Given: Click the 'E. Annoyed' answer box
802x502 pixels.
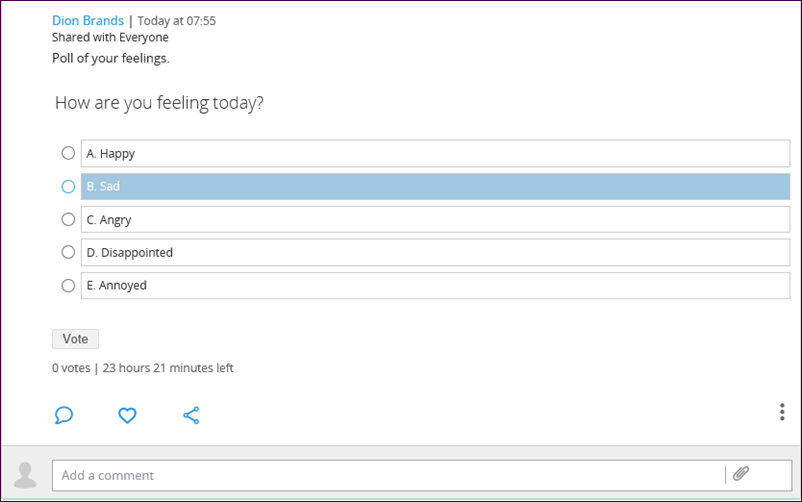Looking at the screenshot, I should (x=435, y=285).
